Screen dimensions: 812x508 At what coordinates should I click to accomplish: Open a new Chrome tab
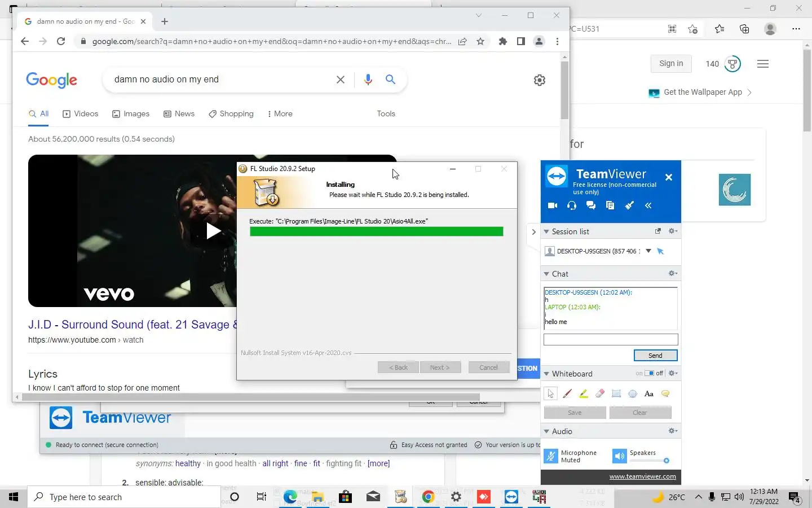click(165, 21)
